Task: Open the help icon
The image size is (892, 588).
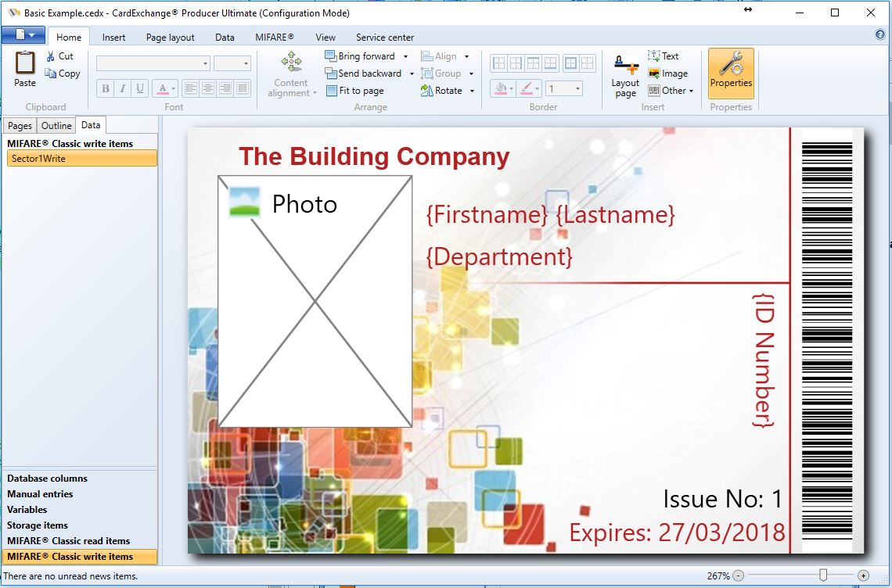Action: 880,34
